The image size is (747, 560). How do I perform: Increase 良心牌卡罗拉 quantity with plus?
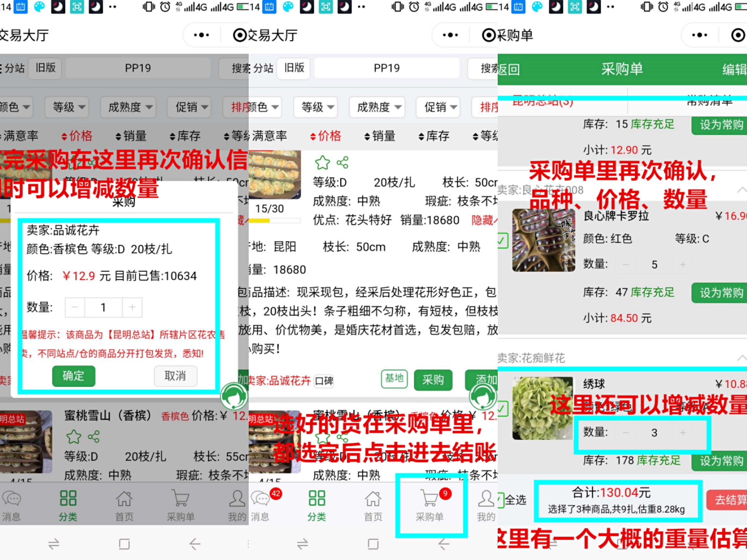click(x=683, y=264)
